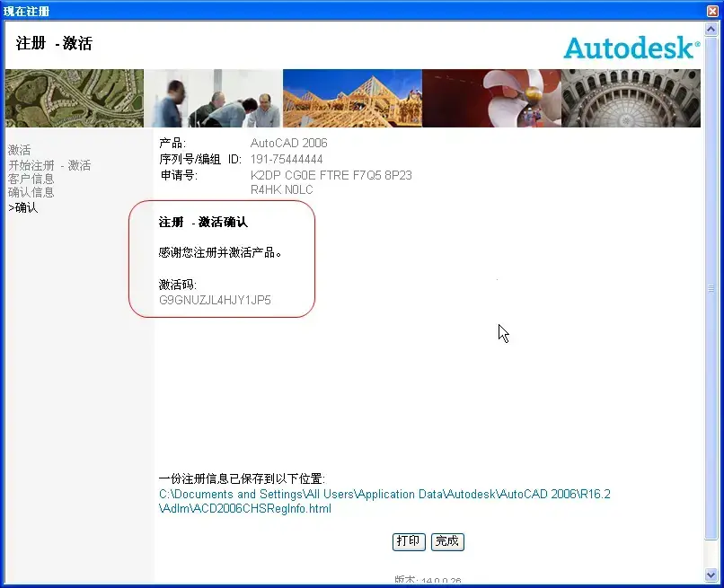Click the propeller banner image
The height and width of the screenshot is (588, 724).
[491, 99]
